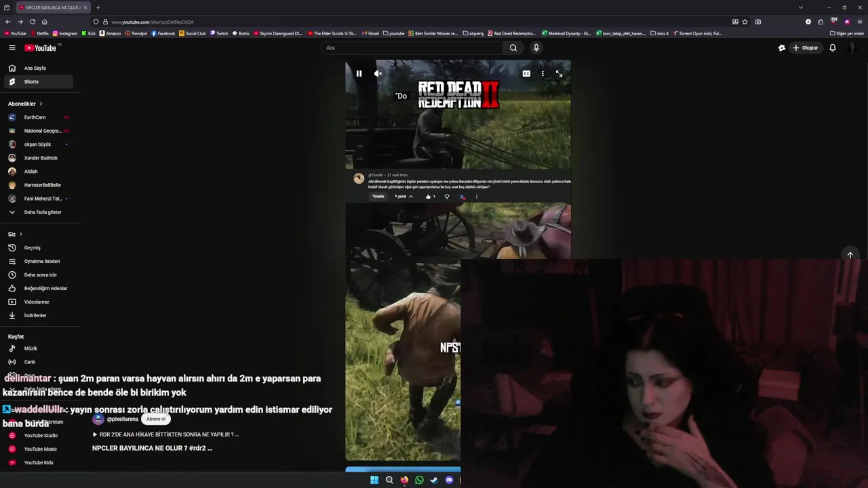Open EarthCam subscription channel
The image size is (868, 488).
pyautogui.click(x=38, y=117)
